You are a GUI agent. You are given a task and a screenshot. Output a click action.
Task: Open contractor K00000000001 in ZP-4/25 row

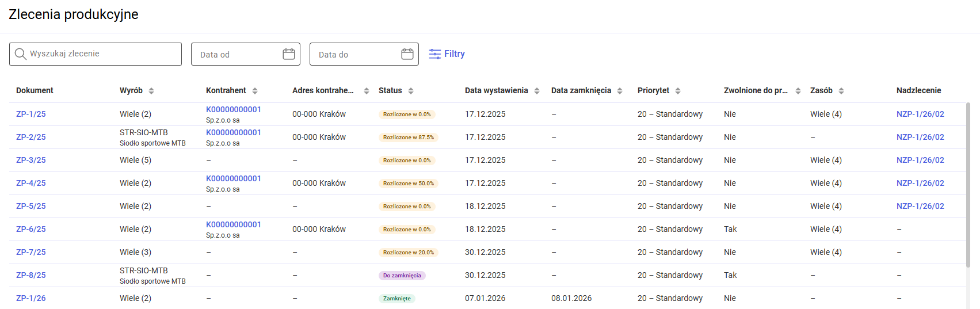pyautogui.click(x=234, y=178)
